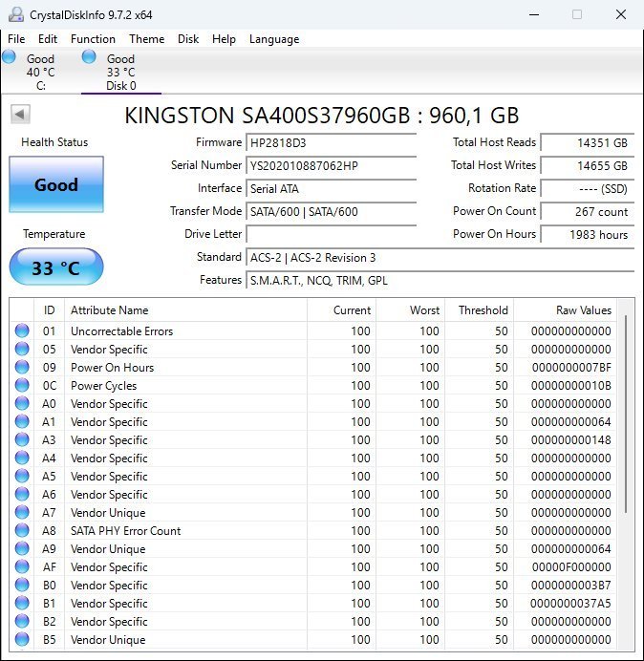Click the previous disk arrow button
644x661 pixels.
pos(20,115)
